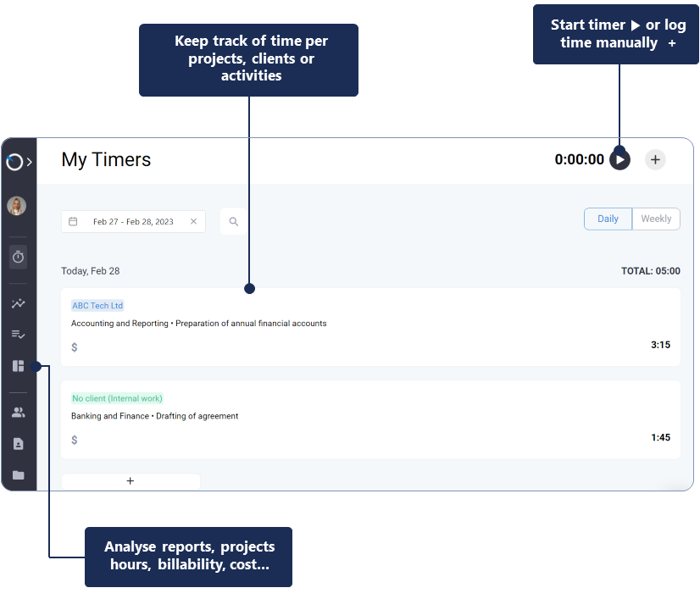Screen dimensions: 700x610
Task: Open the calendar icon in the date range field
Action: [x=73, y=221]
